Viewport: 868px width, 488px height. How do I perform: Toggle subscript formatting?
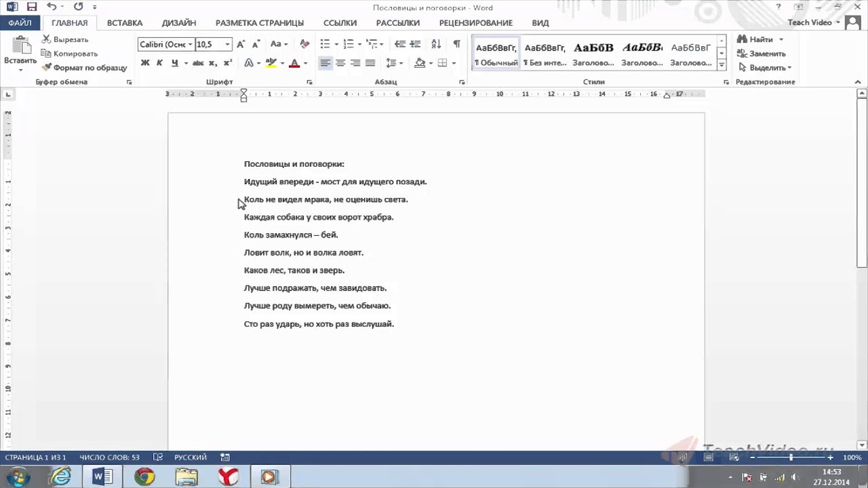[x=212, y=63]
